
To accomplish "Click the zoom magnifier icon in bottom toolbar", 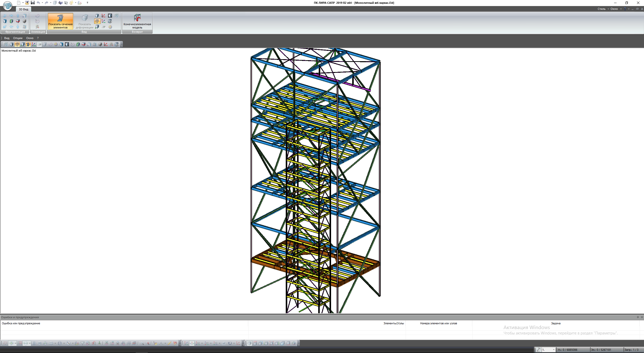I will (x=142, y=343).
